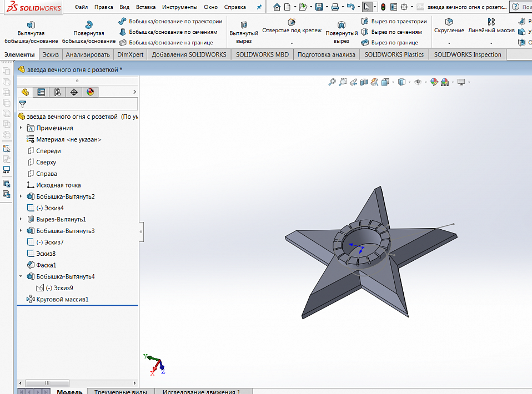532x394 pixels.
Task: Open the ConfigurationManager tab icon
Action: point(57,92)
